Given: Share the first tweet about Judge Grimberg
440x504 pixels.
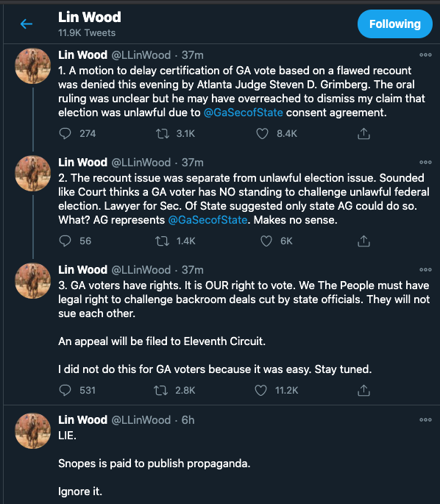Looking at the screenshot, I should coord(363,133).
